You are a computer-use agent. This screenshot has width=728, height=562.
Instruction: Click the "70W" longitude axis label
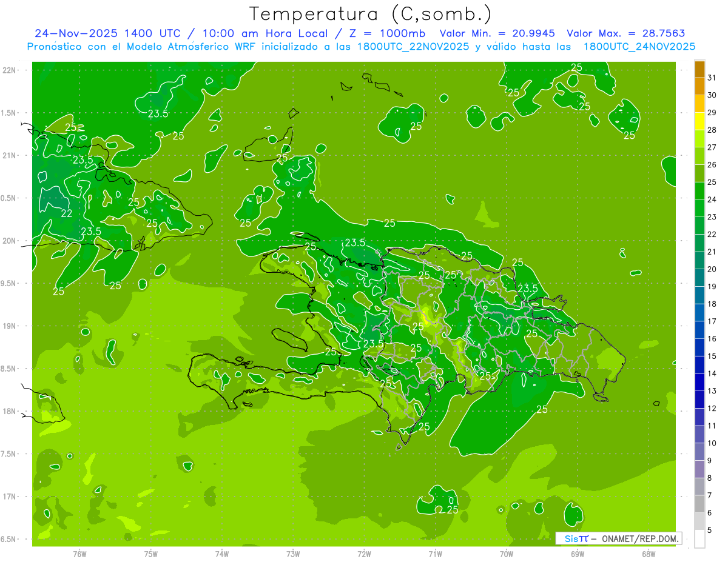coord(507,554)
